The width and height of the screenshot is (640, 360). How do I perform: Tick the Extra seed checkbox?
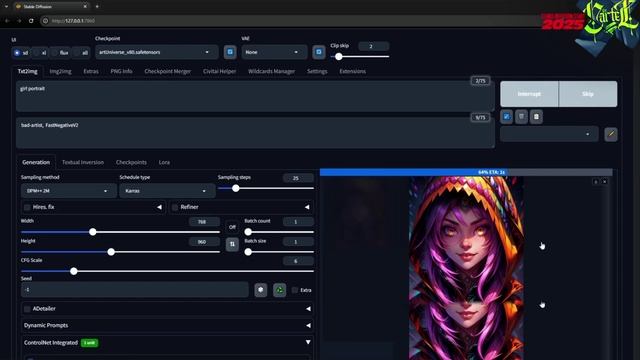pos(295,290)
